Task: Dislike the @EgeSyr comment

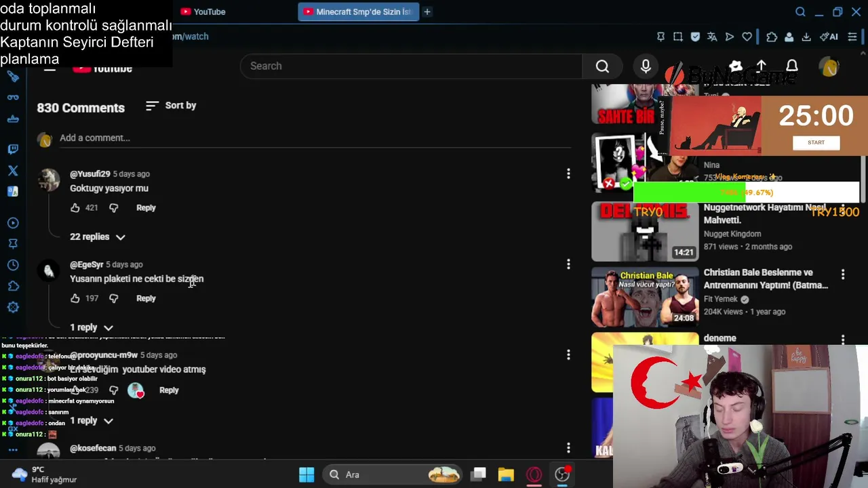Action: [113, 298]
